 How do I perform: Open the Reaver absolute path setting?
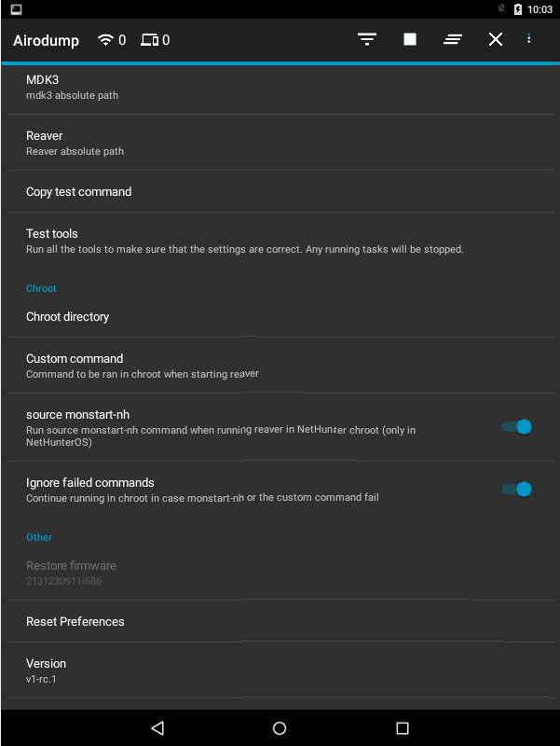(280, 143)
